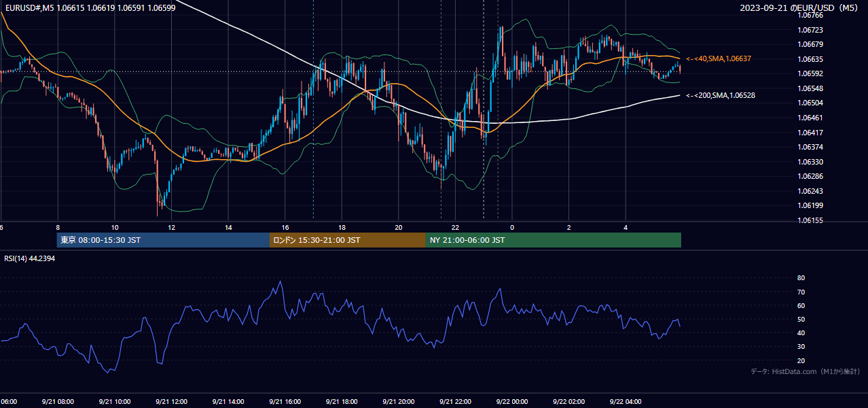Click the bottom date label 9/22 02:00
Screen dimensions: 868x408
click(x=568, y=401)
